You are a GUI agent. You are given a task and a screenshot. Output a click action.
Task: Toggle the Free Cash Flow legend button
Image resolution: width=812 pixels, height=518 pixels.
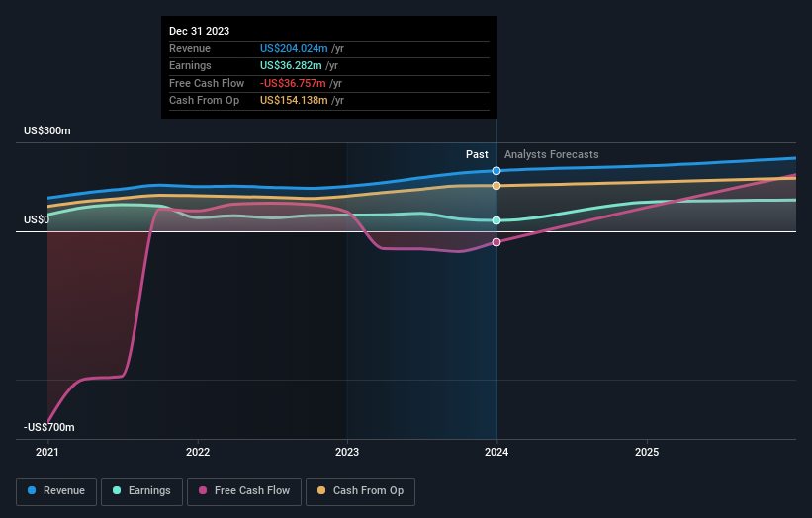(x=244, y=491)
